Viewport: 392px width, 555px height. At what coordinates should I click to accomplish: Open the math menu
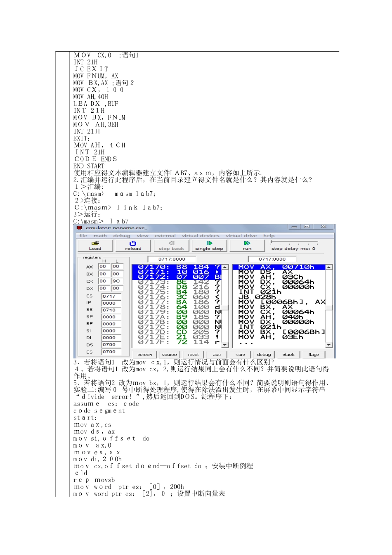(100, 236)
